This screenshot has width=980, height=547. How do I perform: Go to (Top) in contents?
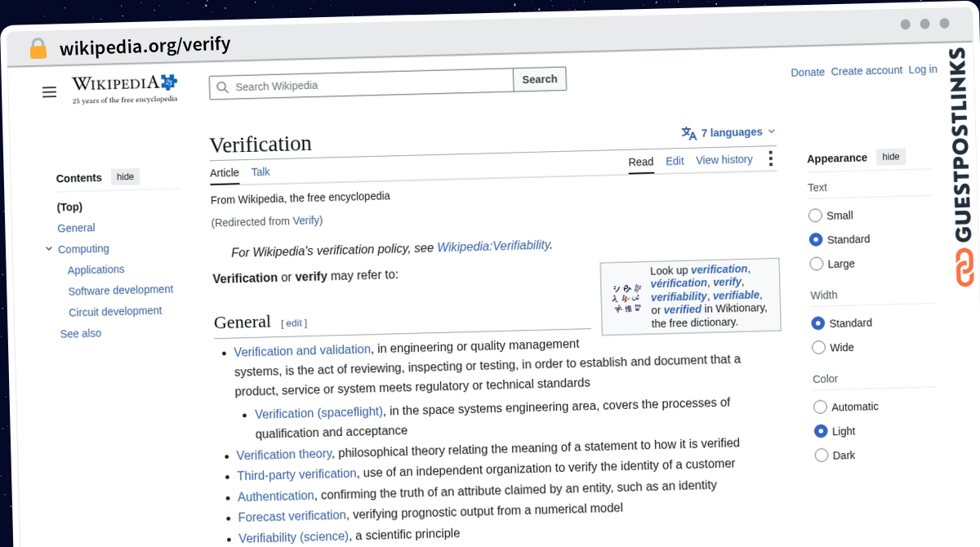tap(69, 207)
